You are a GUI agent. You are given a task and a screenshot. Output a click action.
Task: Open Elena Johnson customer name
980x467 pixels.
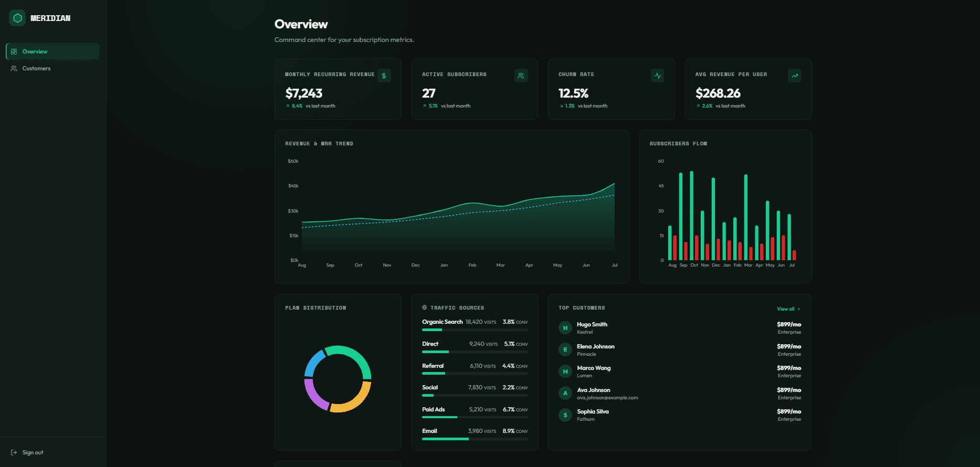point(596,346)
